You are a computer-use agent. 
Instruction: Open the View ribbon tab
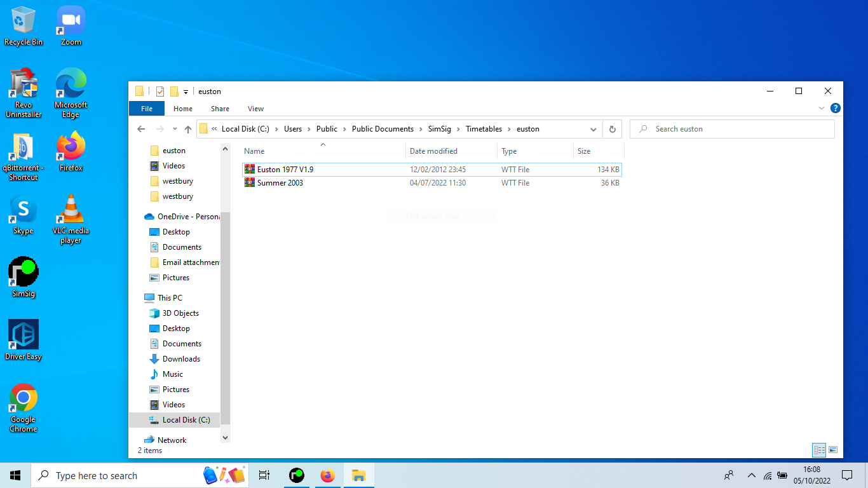coord(255,109)
